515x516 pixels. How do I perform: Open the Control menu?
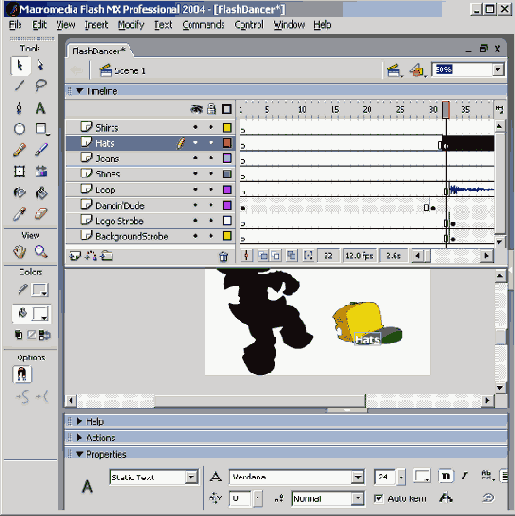[249, 25]
